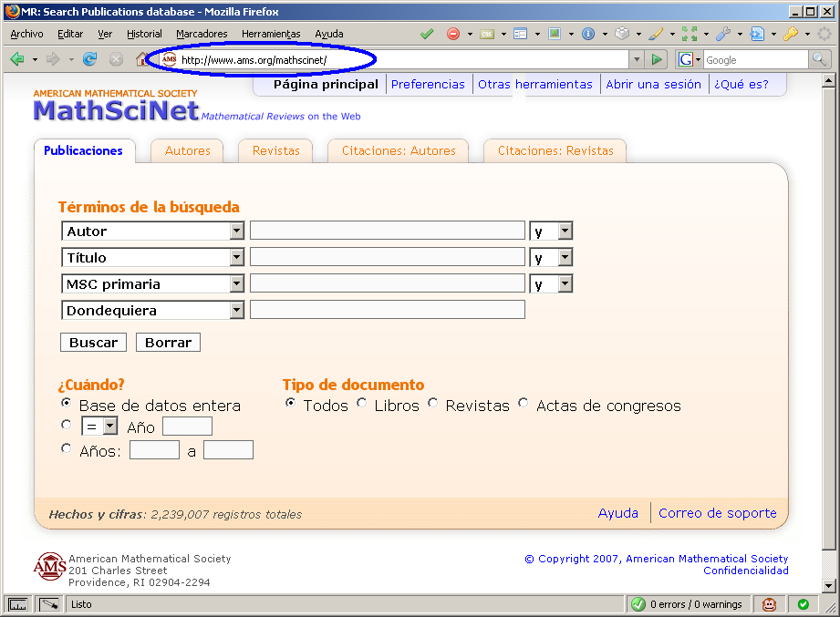840x617 pixels.
Task: Open the Herramientas menu
Action: 271,34
